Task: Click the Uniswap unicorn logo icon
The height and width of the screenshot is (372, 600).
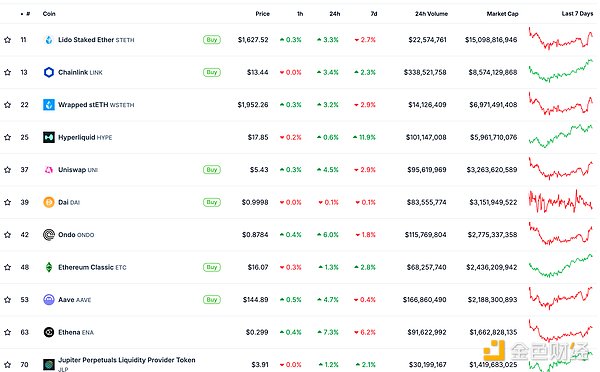Action: pos(49,170)
